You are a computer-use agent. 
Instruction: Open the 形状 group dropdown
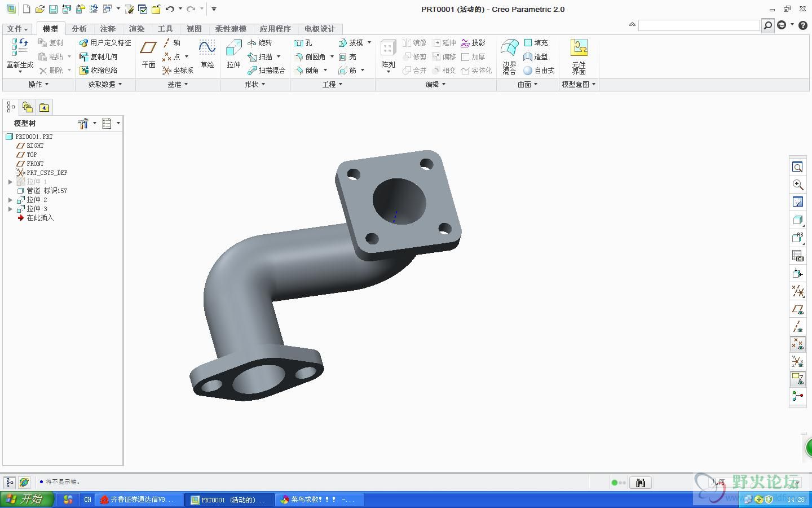[255, 84]
